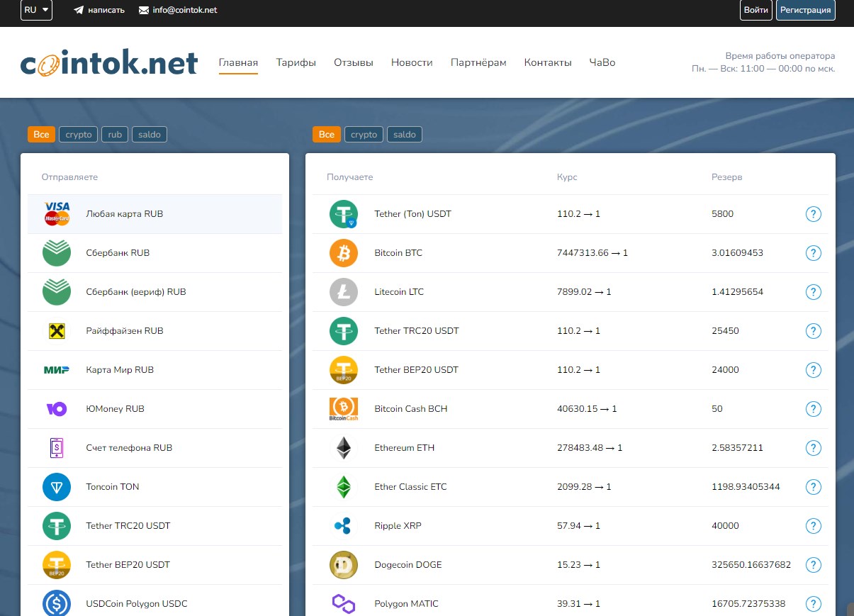This screenshot has width=854, height=616.
Task: Click the Dogecoin DOGE coin icon
Action: click(x=344, y=565)
